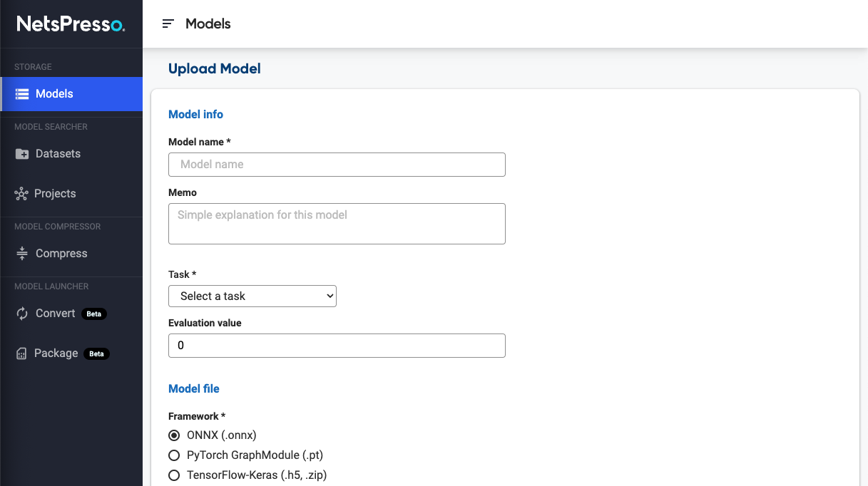
Task: Open Projects from the sidebar
Action: (71, 194)
